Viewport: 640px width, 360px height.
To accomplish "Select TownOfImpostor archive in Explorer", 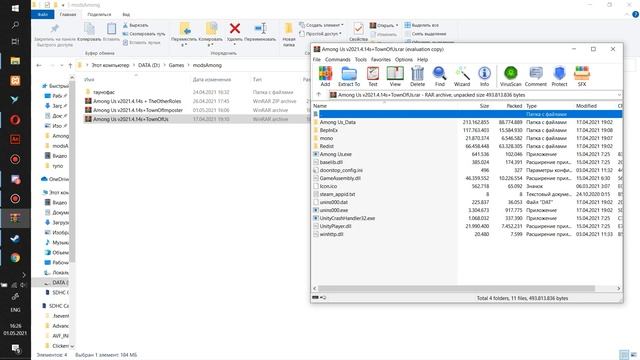I will (138, 110).
